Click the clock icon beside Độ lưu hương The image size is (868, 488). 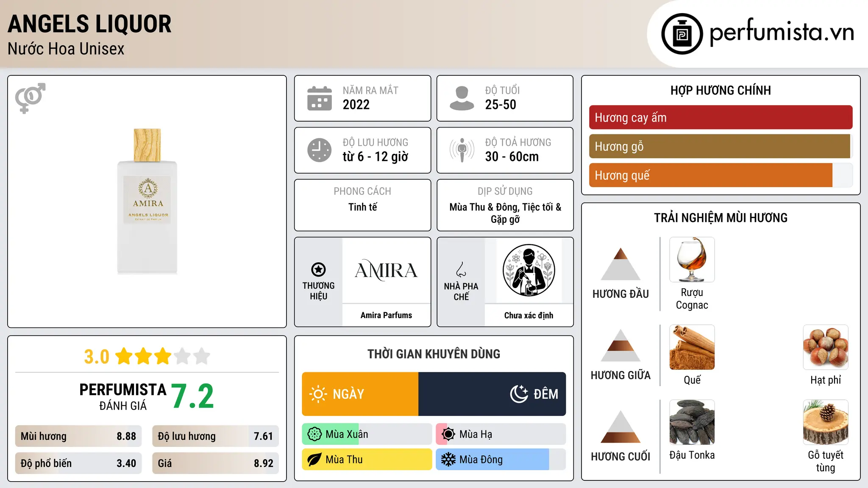pos(320,150)
